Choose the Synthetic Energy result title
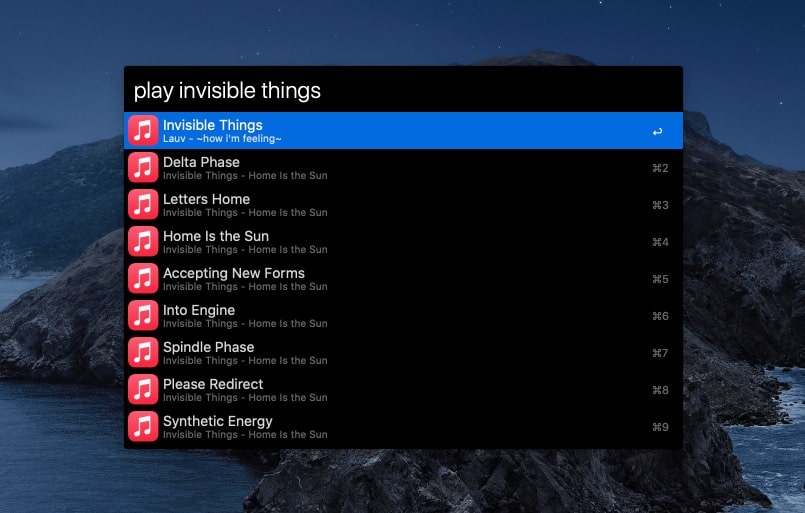 (218, 421)
